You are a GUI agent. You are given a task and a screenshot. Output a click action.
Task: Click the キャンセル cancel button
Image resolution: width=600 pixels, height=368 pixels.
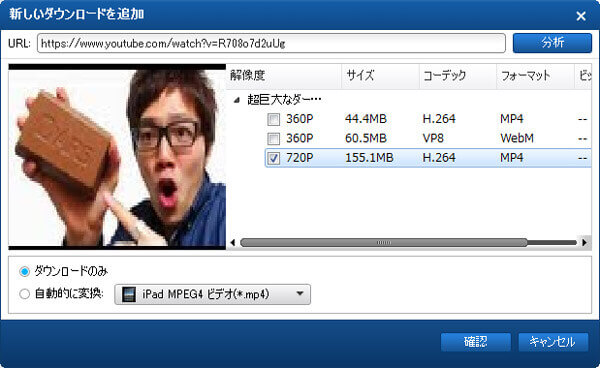click(553, 342)
